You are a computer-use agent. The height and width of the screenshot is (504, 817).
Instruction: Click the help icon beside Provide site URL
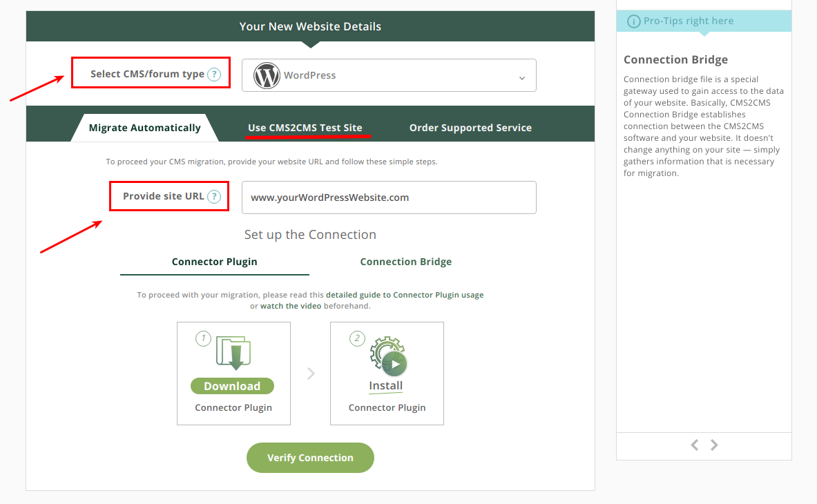[214, 196]
